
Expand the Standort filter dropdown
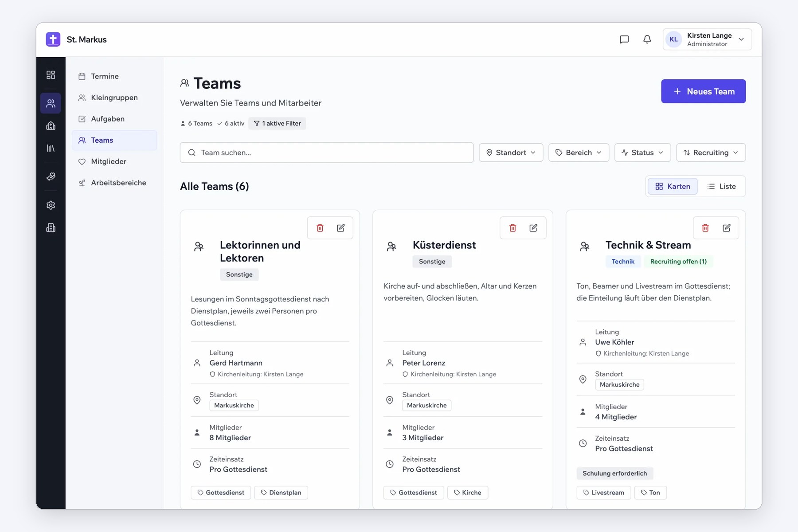[x=511, y=153]
